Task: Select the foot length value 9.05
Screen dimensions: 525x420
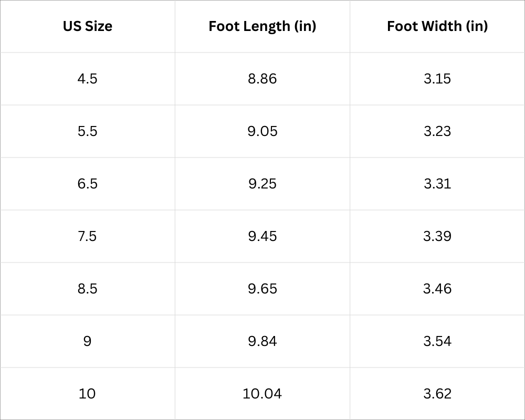Action: coord(262,131)
